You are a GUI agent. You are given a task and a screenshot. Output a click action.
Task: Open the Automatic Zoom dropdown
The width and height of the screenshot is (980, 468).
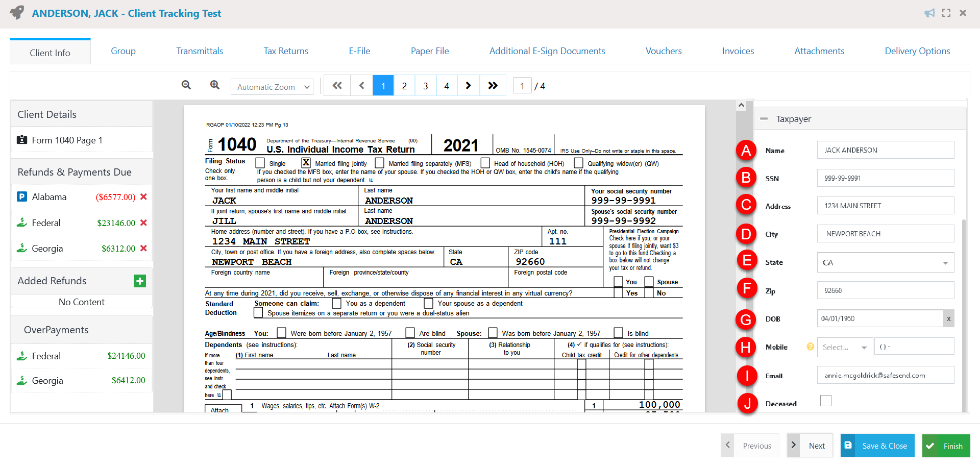[x=272, y=87]
